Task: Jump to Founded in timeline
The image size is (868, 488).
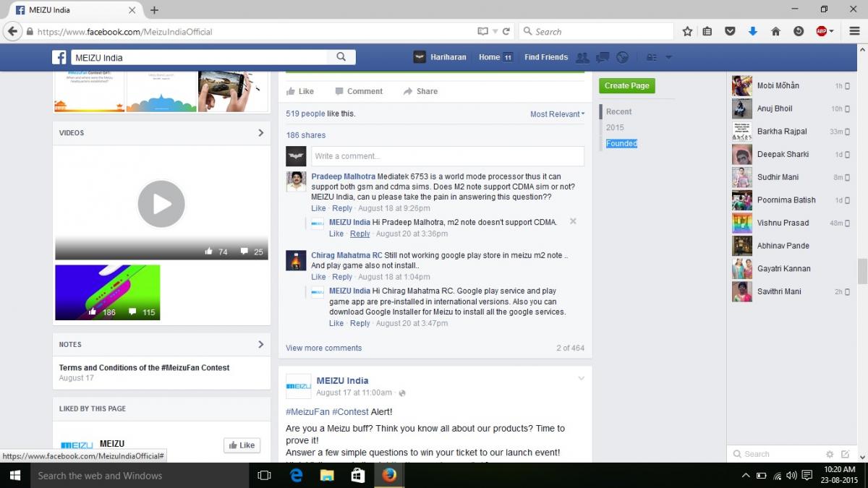Action: pyautogui.click(x=621, y=144)
